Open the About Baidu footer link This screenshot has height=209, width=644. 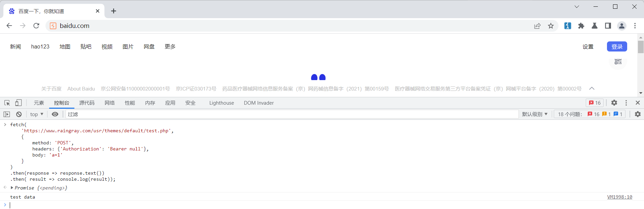point(81,89)
